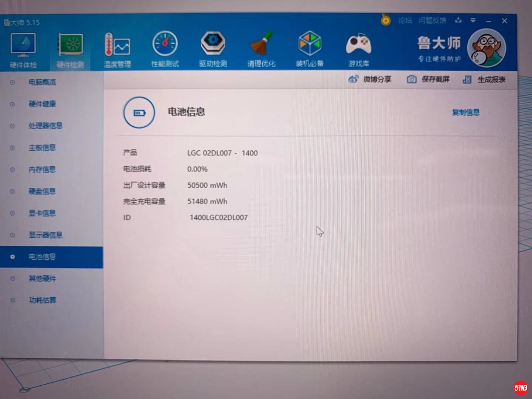The width and height of the screenshot is (532, 399).
Task: Click 复制信息 to copy battery info
Action: coord(465,112)
